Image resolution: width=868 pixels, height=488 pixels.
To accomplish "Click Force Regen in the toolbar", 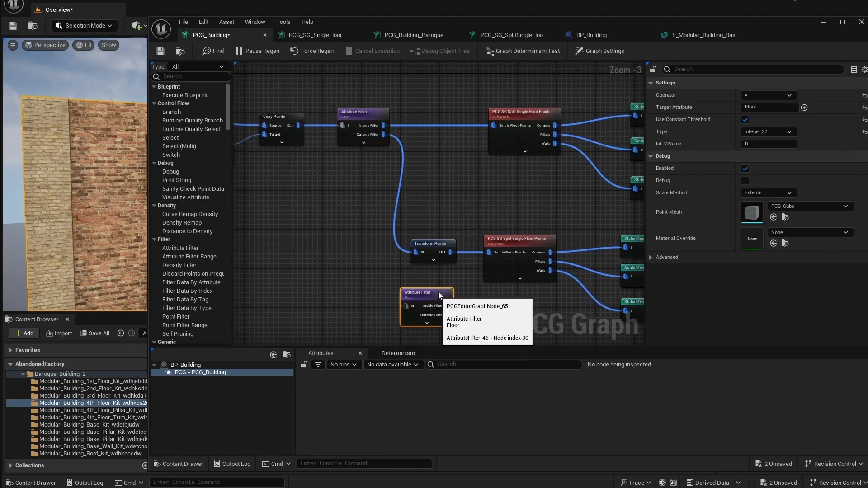I will click(x=312, y=51).
